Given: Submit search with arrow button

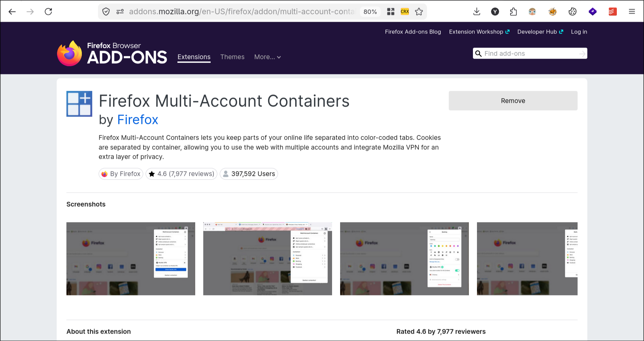Looking at the screenshot, I should tap(582, 54).
